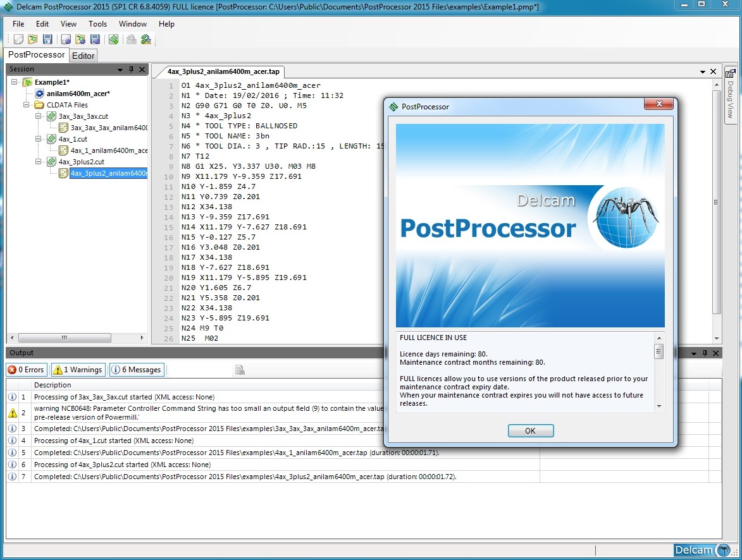Close the Session panel
The width and height of the screenshot is (742, 560).
142,70
